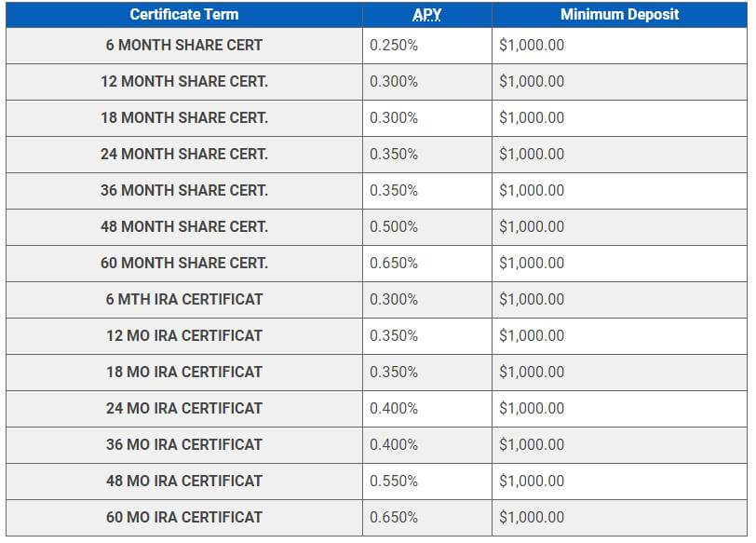Image resolution: width=756 pixels, height=543 pixels.
Task: Click the $1,000.00 deposit for 12 month share cert
Action: pyautogui.click(x=532, y=81)
